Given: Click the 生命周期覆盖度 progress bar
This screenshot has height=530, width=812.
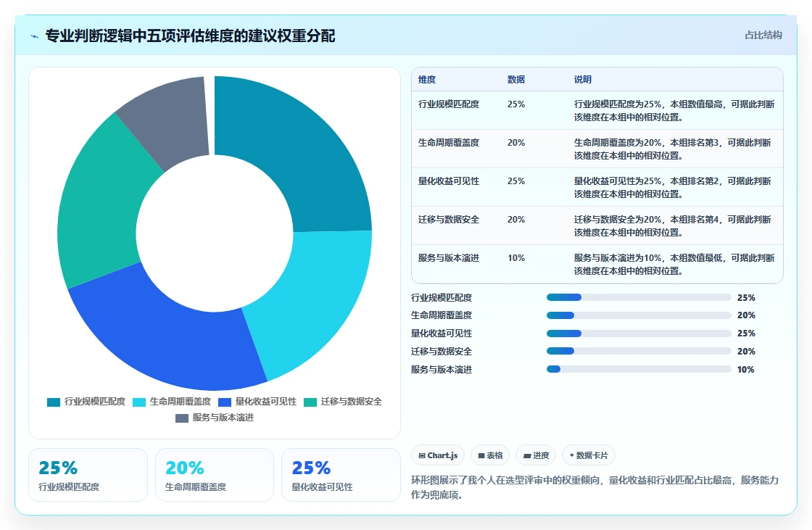Looking at the screenshot, I should pyautogui.click(x=639, y=315).
